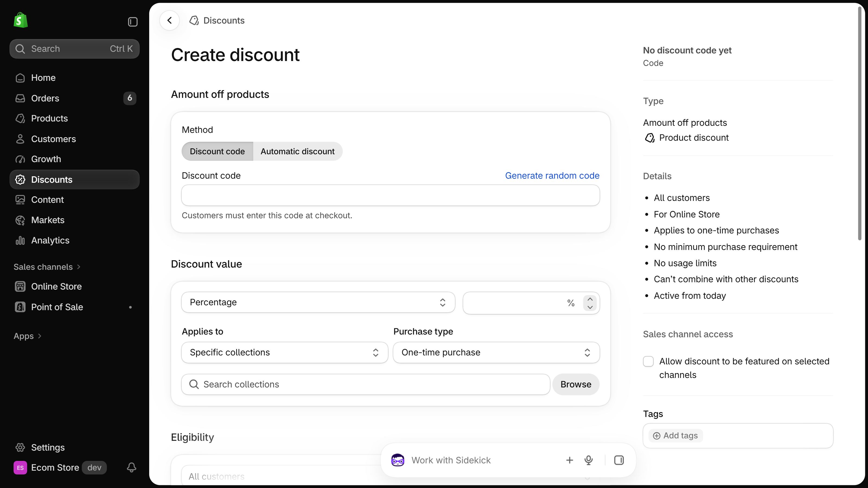This screenshot has width=868, height=488.
Task: Open the sidebar Search box
Action: point(75,49)
